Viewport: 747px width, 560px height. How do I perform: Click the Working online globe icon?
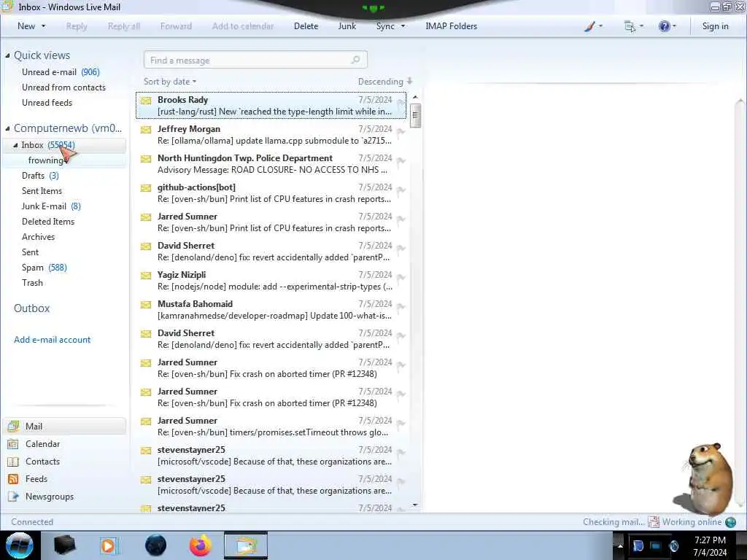730,522
